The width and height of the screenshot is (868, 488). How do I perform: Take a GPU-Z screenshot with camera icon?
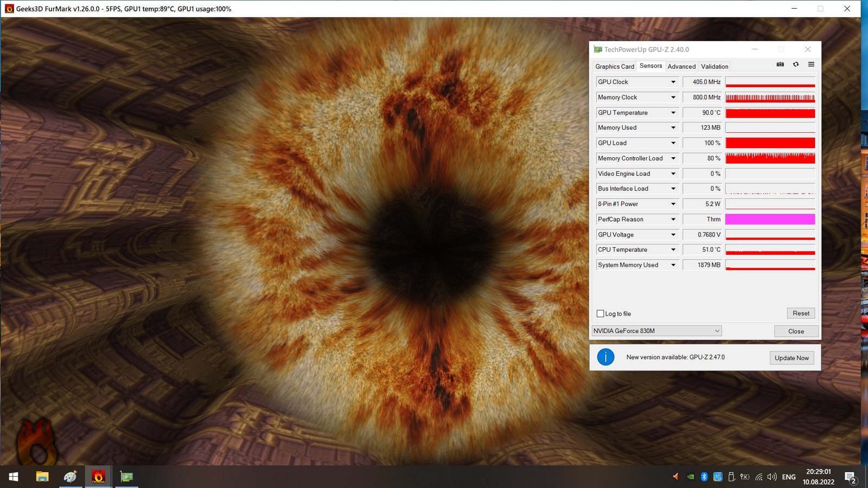coord(780,65)
